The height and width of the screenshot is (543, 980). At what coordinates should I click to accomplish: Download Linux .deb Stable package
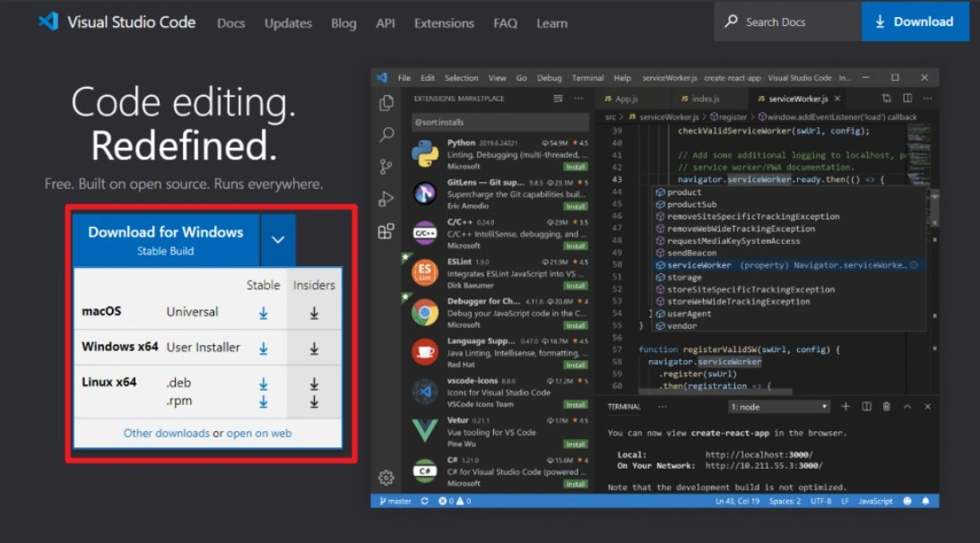tap(264, 384)
